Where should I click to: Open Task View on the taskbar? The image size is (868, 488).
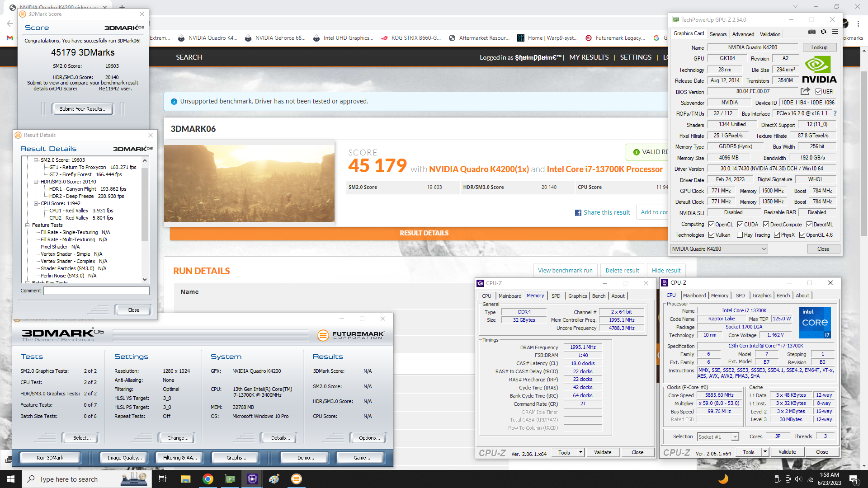click(163, 479)
